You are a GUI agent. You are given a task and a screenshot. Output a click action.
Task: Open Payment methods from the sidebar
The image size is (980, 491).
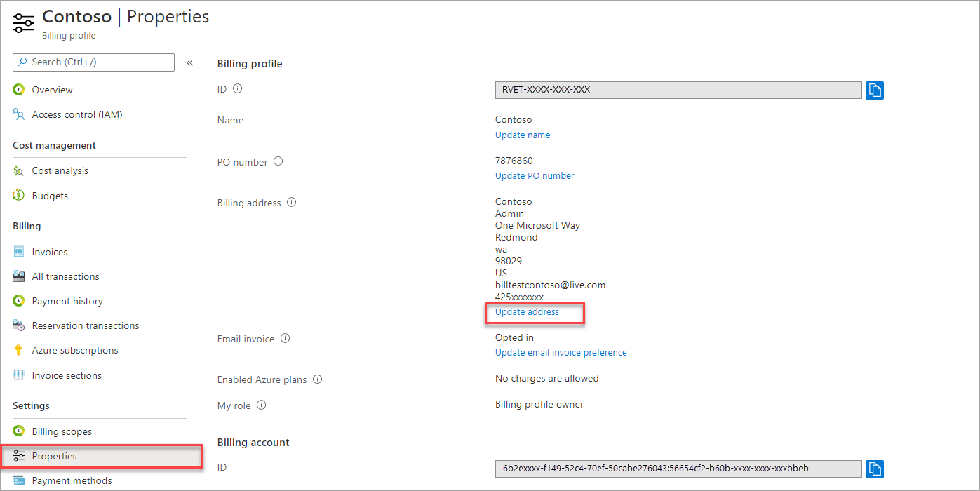[72, 480]
